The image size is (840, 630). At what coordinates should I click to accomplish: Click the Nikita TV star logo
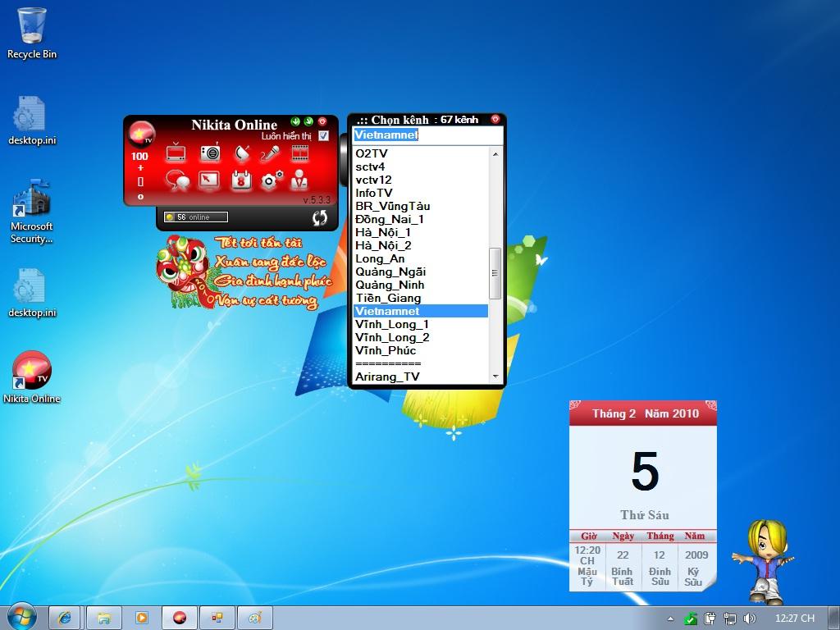pyautogui.click(x=141, y=135)
